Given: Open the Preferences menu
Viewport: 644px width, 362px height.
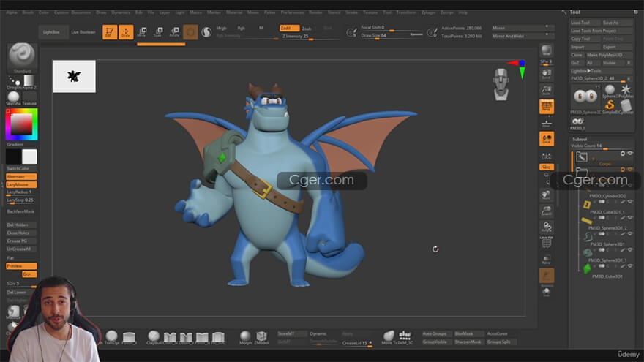Looking at the screenshot, I should (292, 12).
